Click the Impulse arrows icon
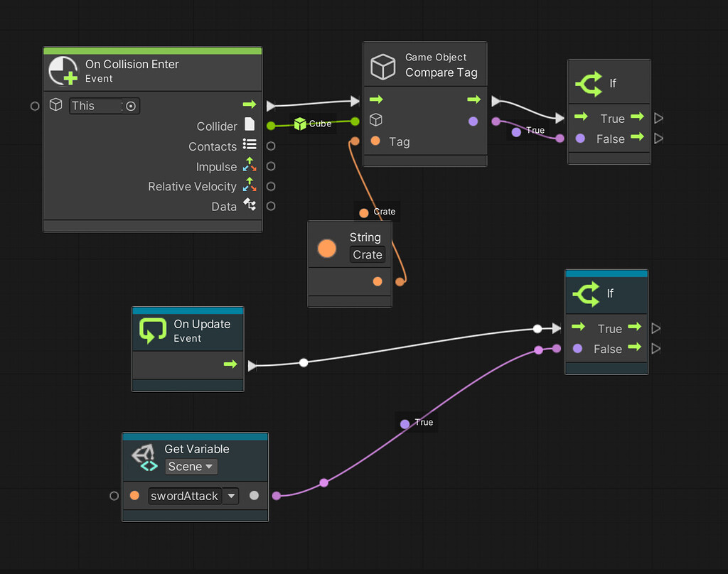 point(250,166)
